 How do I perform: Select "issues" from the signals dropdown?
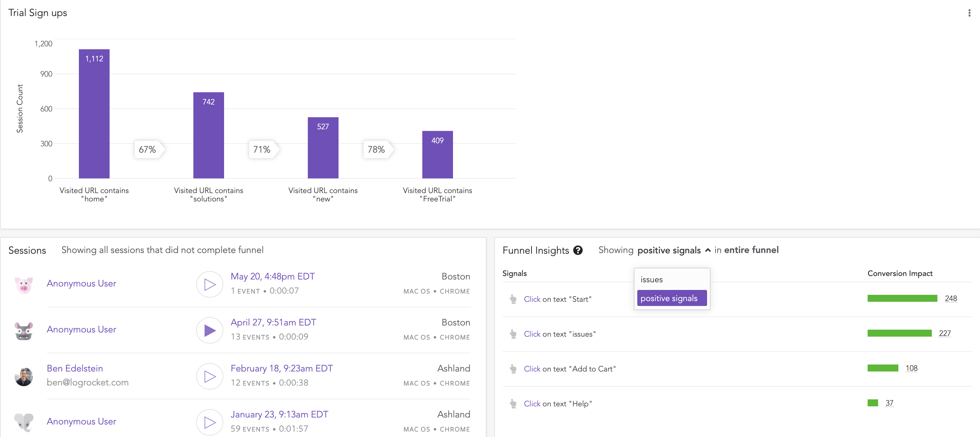(x=651, y=280)
